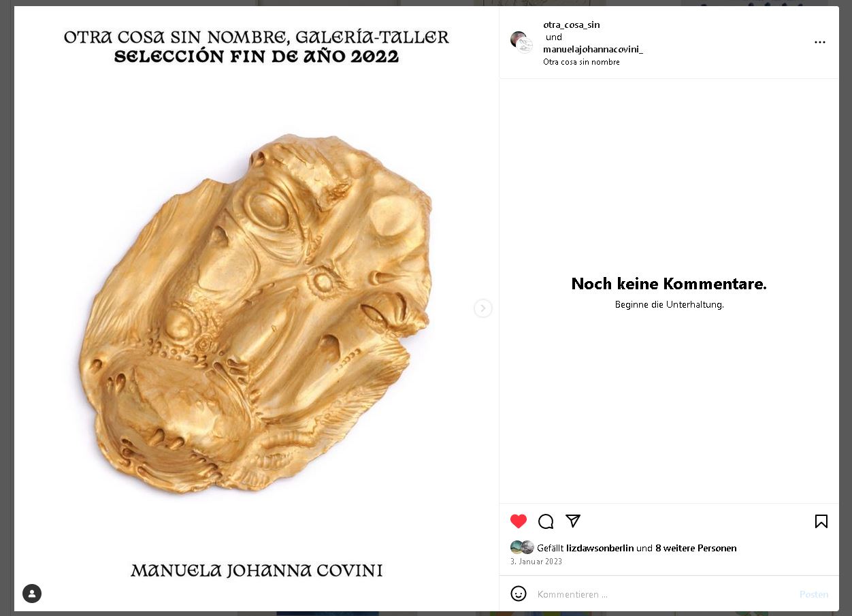Image resolution: width=852 pixels, height=616 pixels.
Task: Open the comment speech bubble icon
Action: [546, 521]
